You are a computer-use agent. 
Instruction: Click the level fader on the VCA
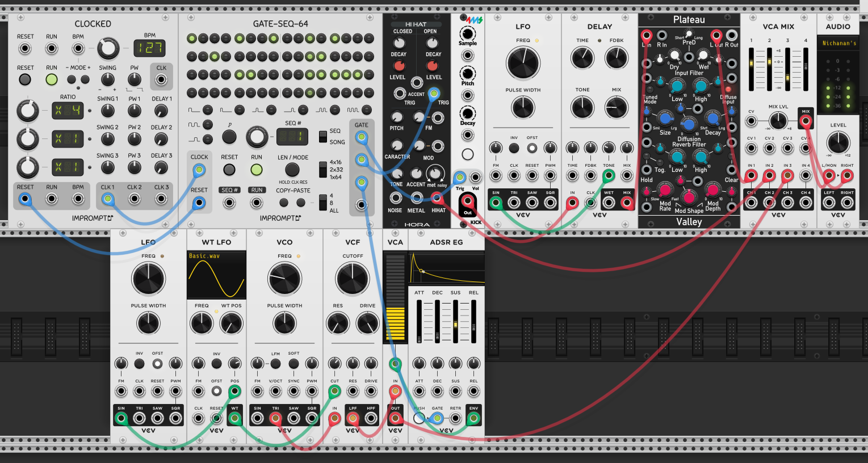(x=396, y=298)
